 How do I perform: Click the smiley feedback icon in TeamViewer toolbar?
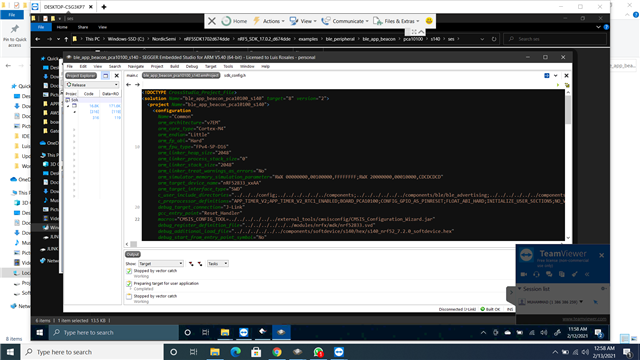[x=429, y=21]
